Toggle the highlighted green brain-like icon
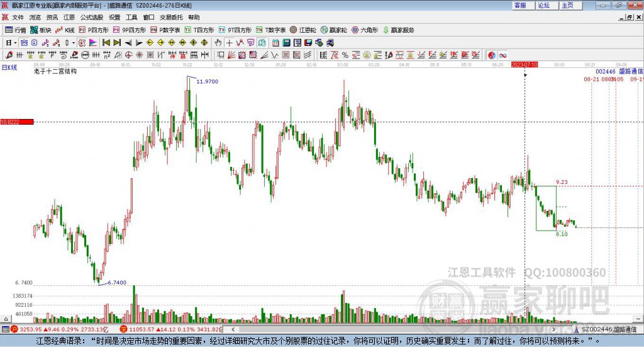Viewport: 644px width, 347px height. click(x=262, y=43)
